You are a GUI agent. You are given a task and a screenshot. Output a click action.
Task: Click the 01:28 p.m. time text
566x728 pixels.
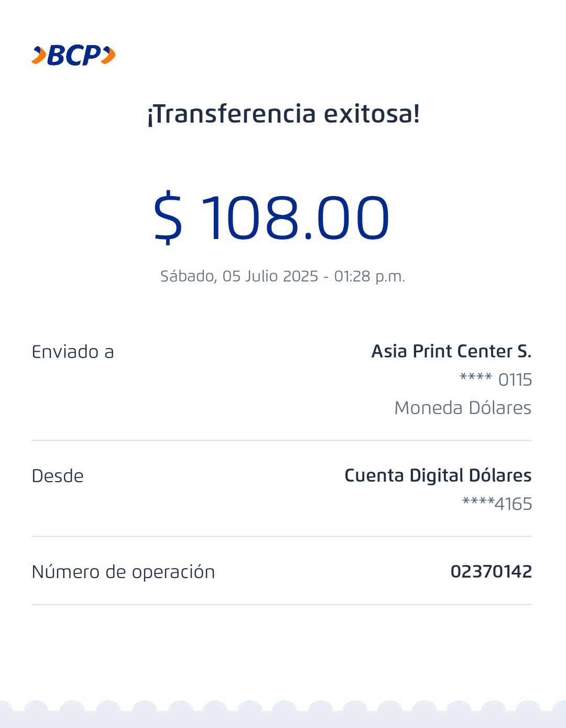(x=369, y=276)
